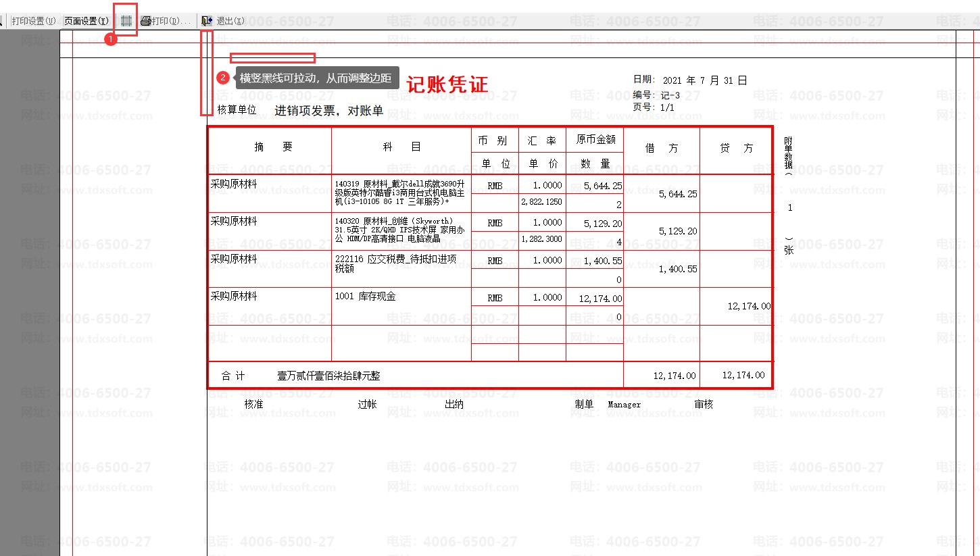Screen dimensions: 980x556
Task: Open 页面设置(Y) page setup
Action: click(86, 21)
